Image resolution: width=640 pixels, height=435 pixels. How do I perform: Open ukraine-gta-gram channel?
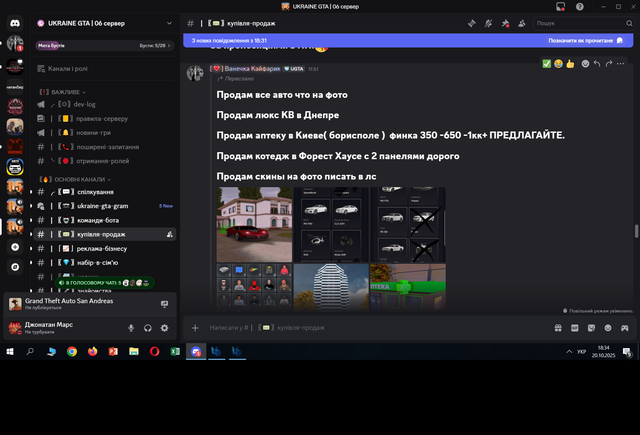105,206
